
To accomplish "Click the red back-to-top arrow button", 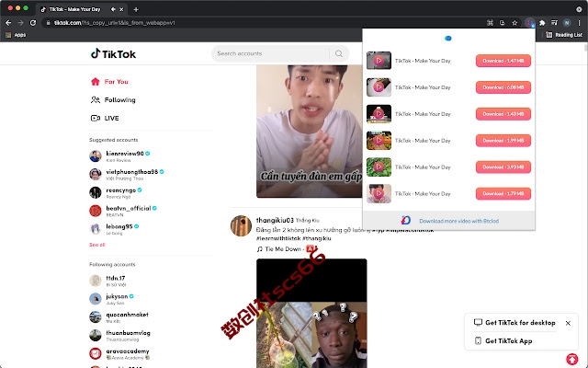I will 572,360.
